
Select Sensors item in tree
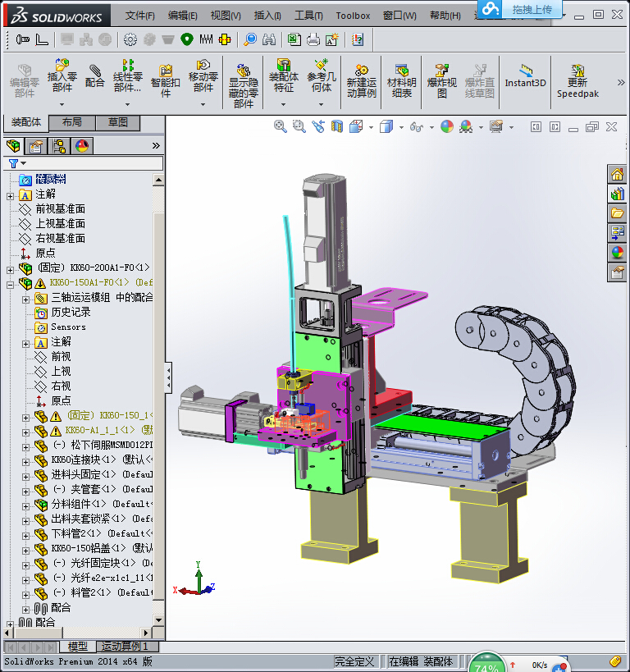[x=69, y=327]
